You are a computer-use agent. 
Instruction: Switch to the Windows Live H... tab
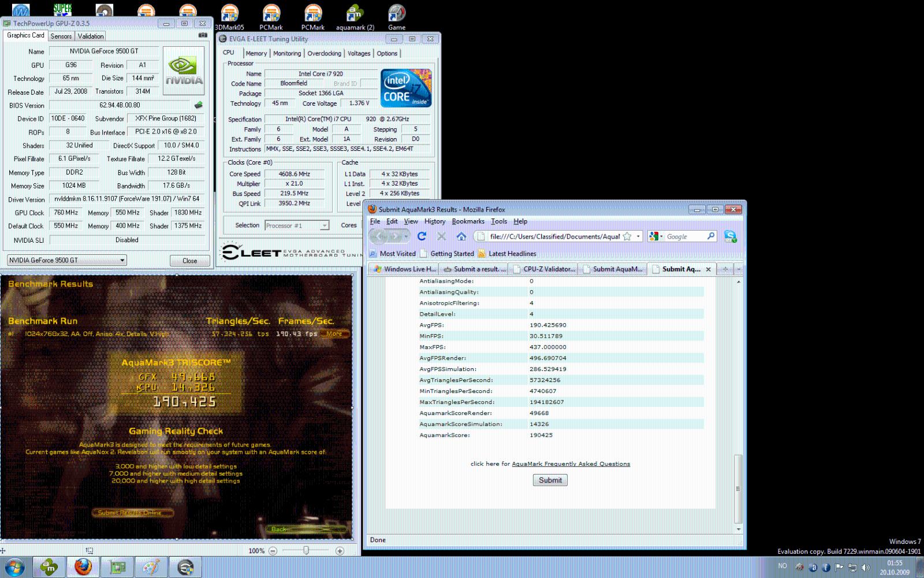405,269
